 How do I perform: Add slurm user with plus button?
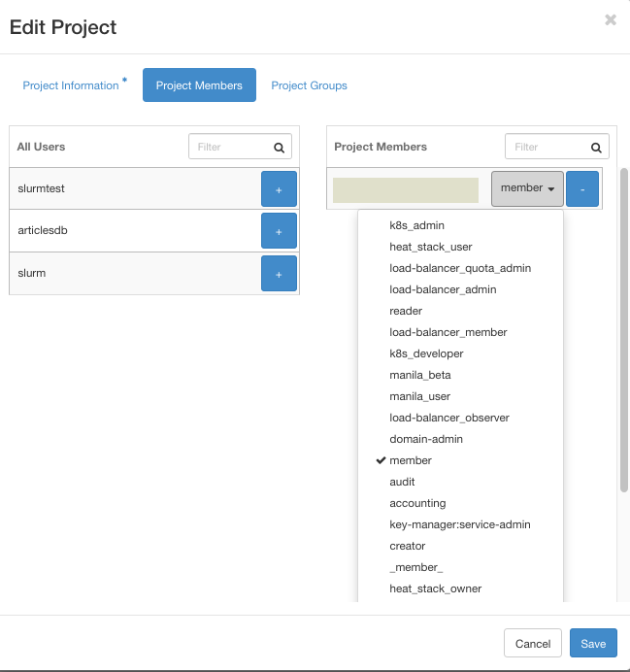point(279,274)
